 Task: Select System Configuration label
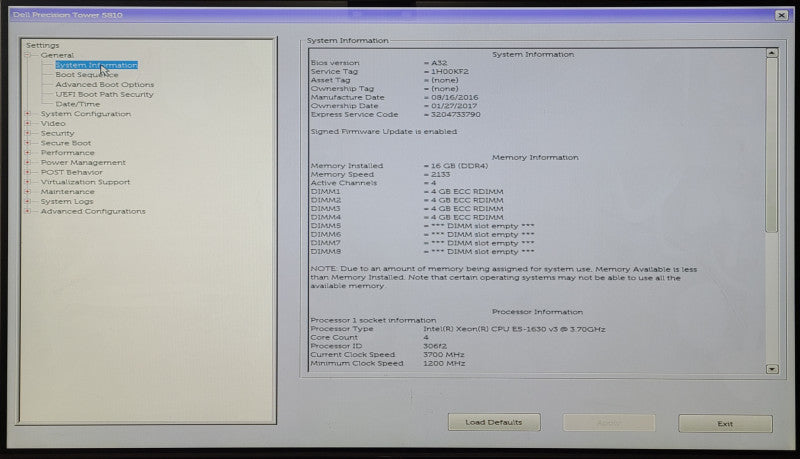(86, 114)
